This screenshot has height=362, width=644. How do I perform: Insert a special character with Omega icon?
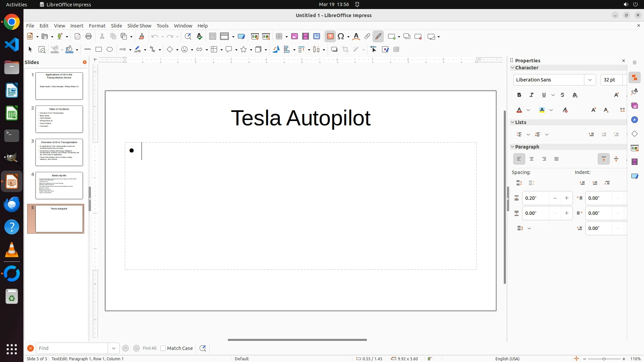(x=341, y=37)
